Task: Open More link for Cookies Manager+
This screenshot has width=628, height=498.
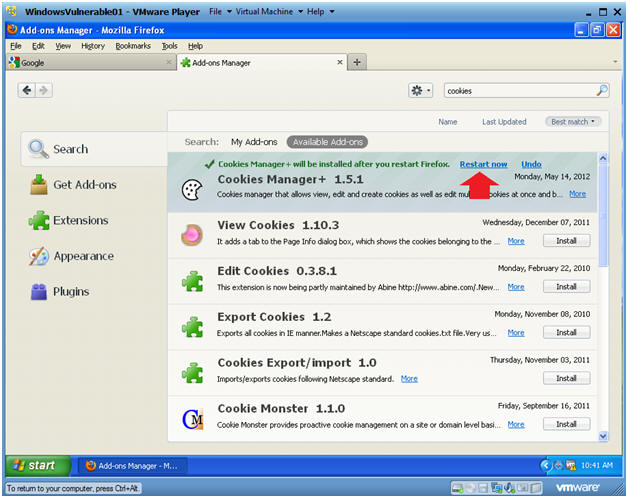Action: click(578, 194)
